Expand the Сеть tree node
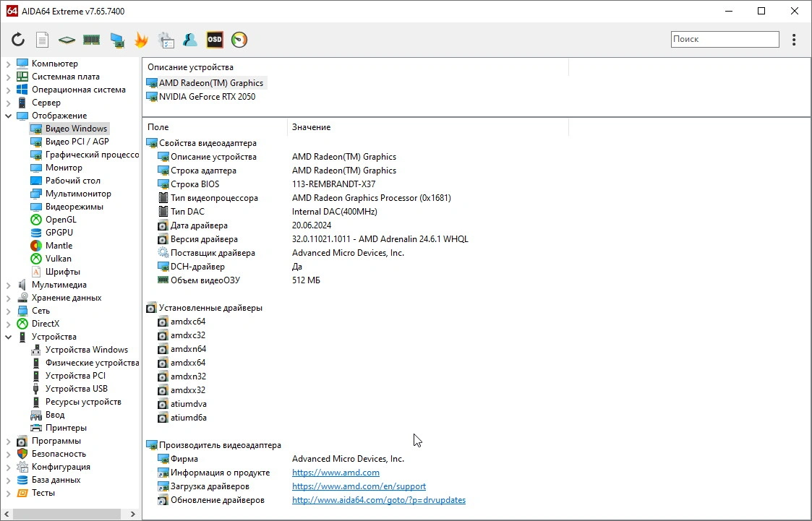The image size is (812, 521). (x=8, y=311)
